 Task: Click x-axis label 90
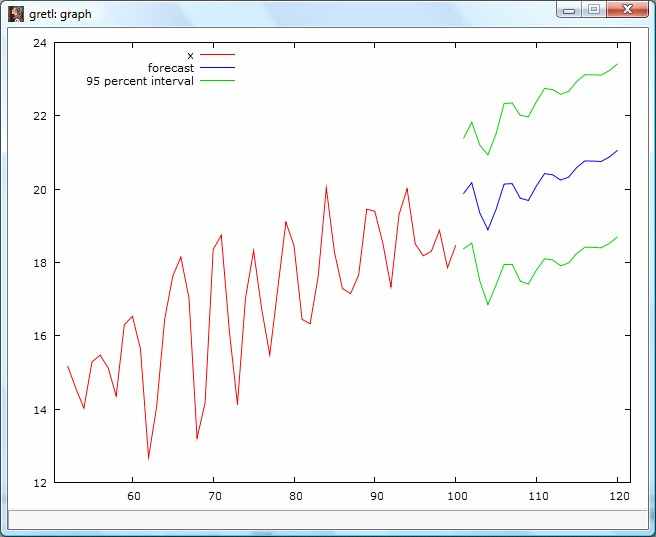376,496
